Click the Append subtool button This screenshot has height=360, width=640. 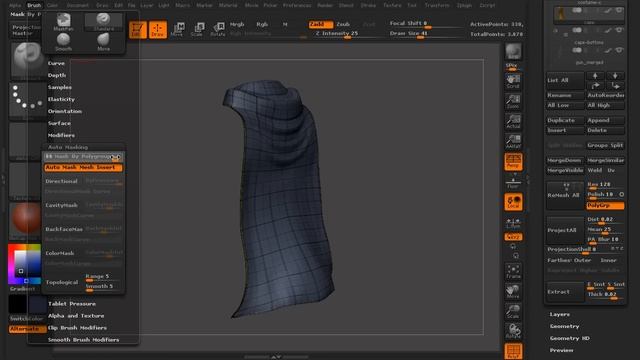pyautogui.click(x=605, y=120)
